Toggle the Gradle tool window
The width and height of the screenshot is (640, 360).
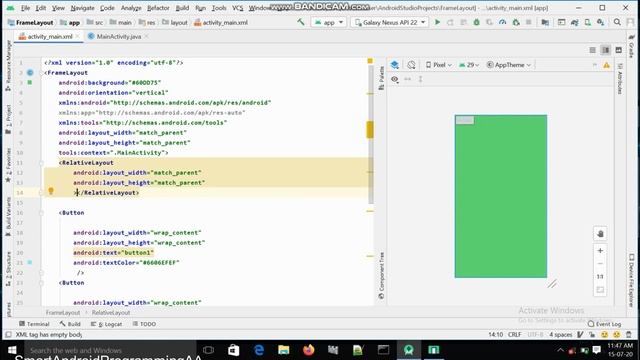[x=632, y=46]
